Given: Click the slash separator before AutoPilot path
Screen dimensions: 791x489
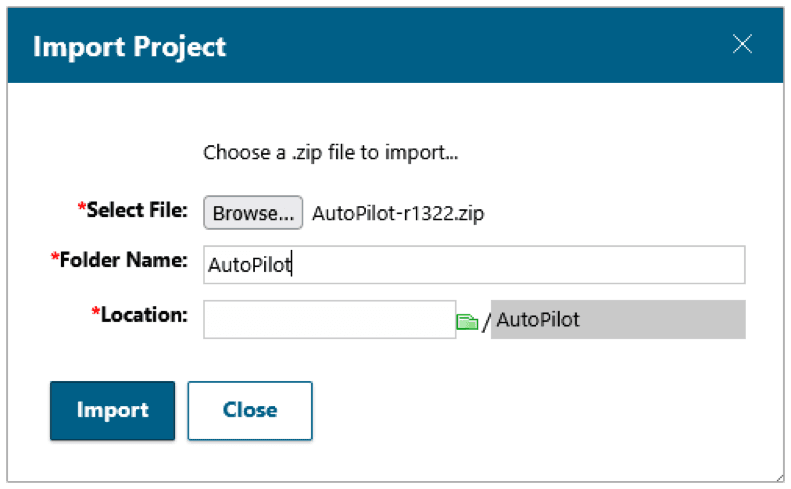Looking at the screenshot, I should [x=486, y=322].
